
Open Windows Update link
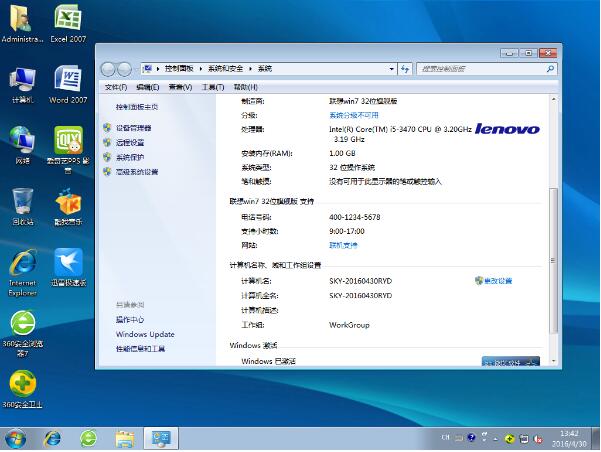(x=145, y=334)
